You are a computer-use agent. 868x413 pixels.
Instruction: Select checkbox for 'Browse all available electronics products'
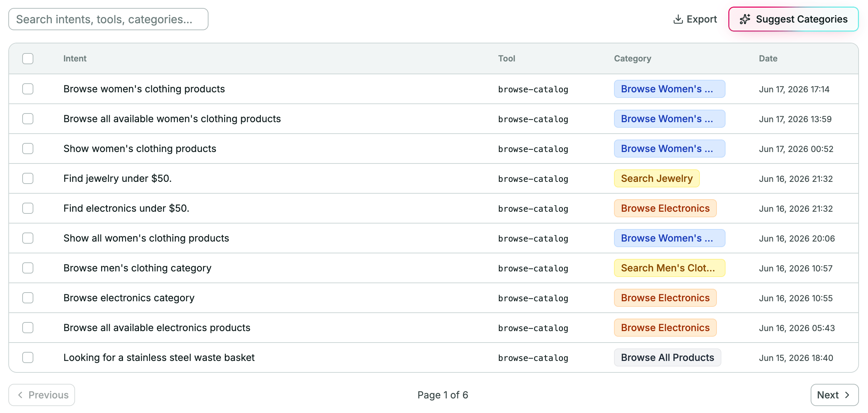(28, 328)
